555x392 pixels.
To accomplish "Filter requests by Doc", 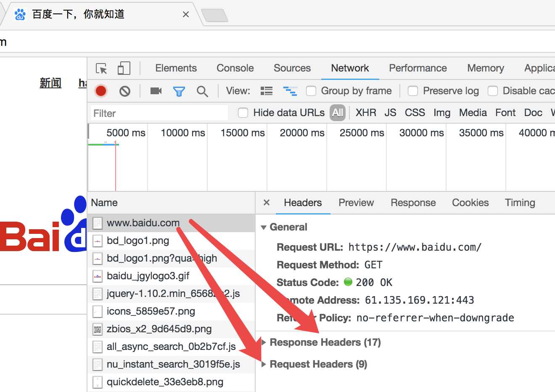I will (533, 113).
